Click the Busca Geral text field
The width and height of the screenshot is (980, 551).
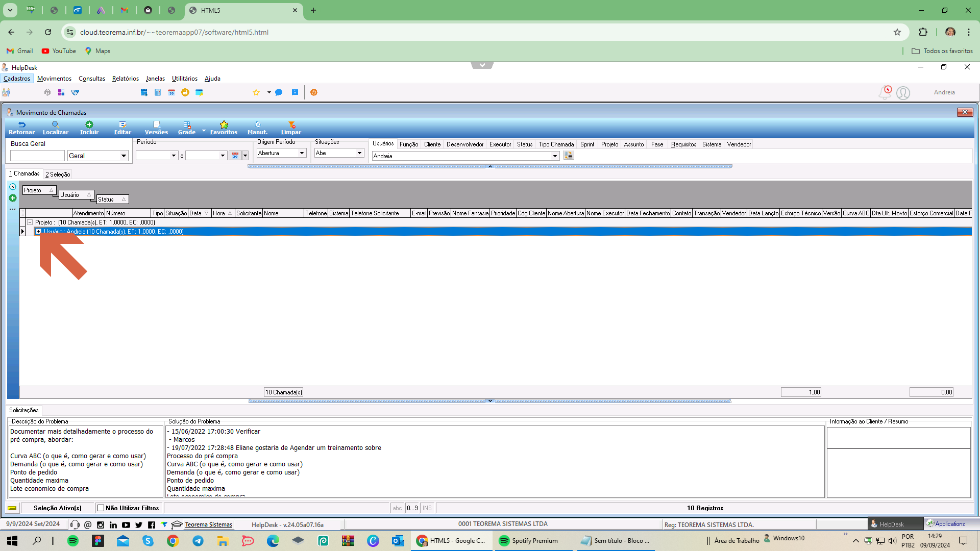pyautogui.click(x=37, y=156)
